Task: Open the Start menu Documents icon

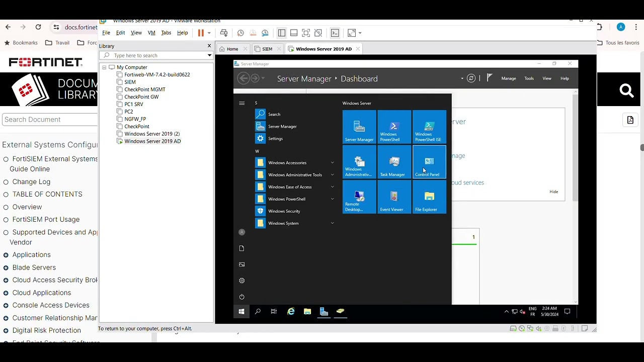Action: 242,248
